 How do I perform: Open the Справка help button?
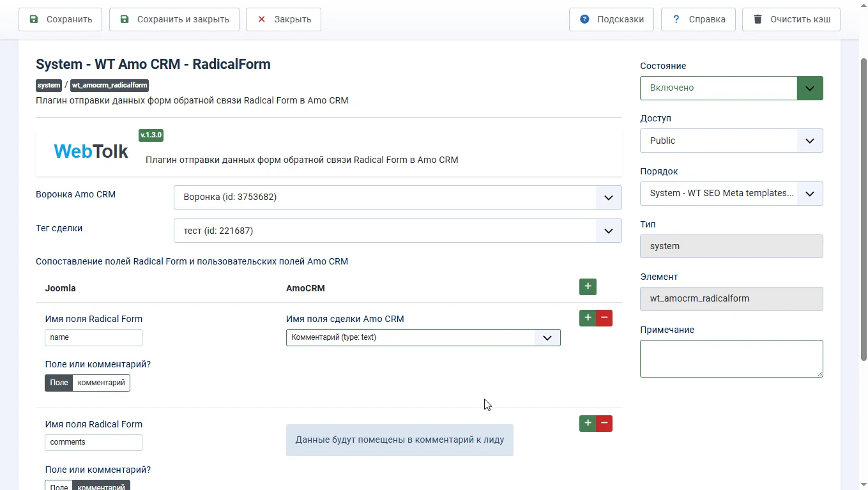(x=698, y=19)
